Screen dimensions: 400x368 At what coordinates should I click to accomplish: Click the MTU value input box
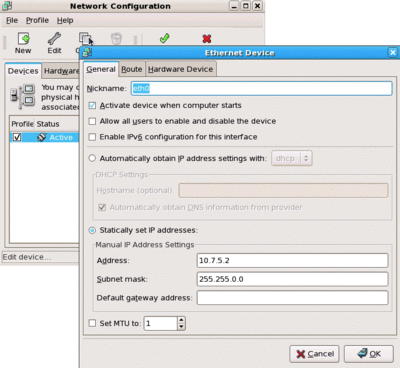pos(160,323)
